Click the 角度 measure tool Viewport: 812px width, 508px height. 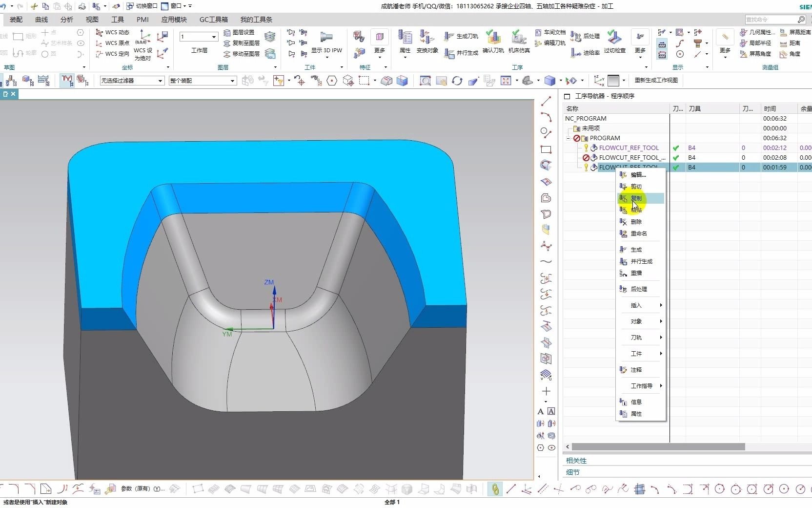pos(791,54)
